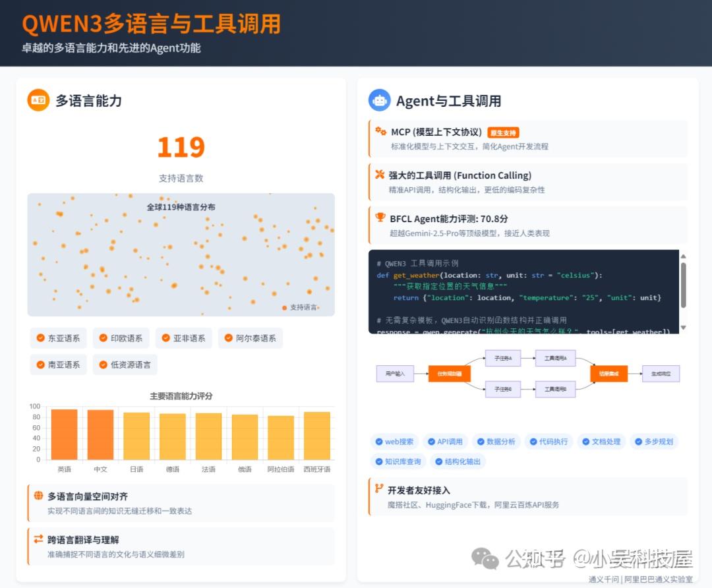The height and width of the screenshot is (588, 712).
Task: Select the 东亚语系 language tag
Action: coord(58,338)
